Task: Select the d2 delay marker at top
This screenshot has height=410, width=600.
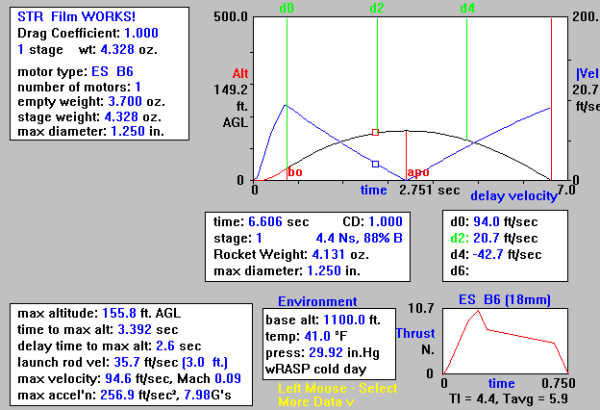Action: [376, 8]
